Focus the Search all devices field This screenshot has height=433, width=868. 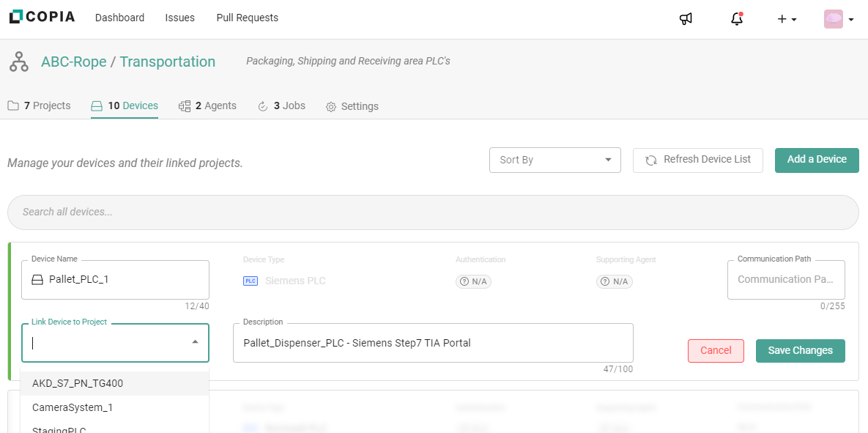click(x=432, y=212)
